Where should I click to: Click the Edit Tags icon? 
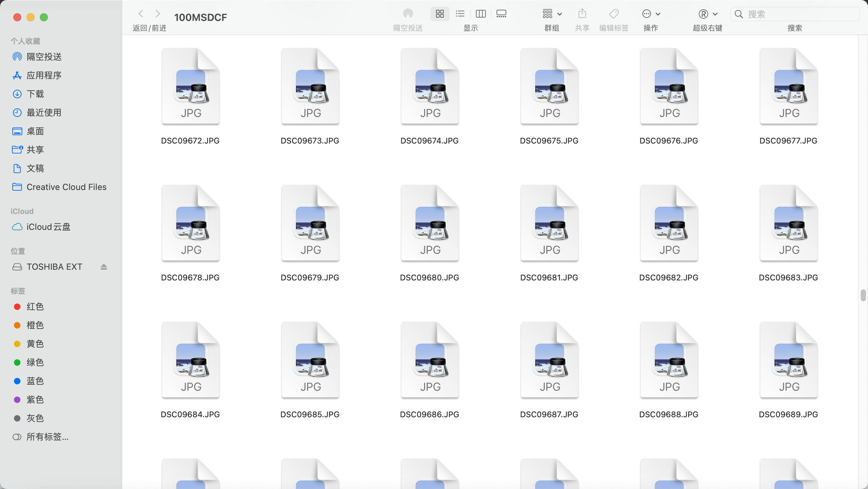(613, 14)
